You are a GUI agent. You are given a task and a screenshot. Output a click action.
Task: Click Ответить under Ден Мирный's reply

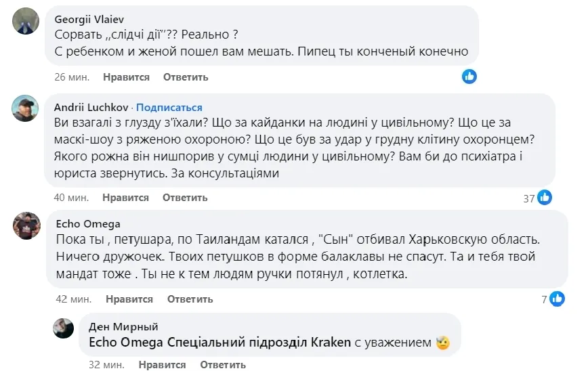point(222,365)
